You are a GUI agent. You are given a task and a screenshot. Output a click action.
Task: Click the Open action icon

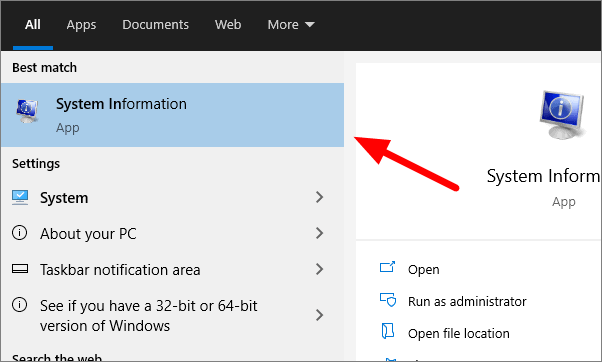point(387,267)
